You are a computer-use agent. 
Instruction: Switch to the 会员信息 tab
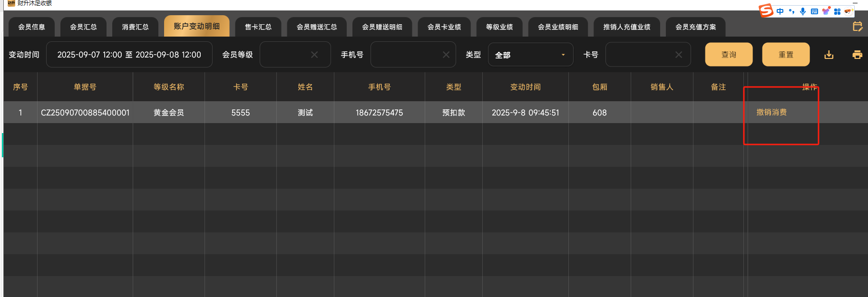pyautogui.click(x=31, y=27)
